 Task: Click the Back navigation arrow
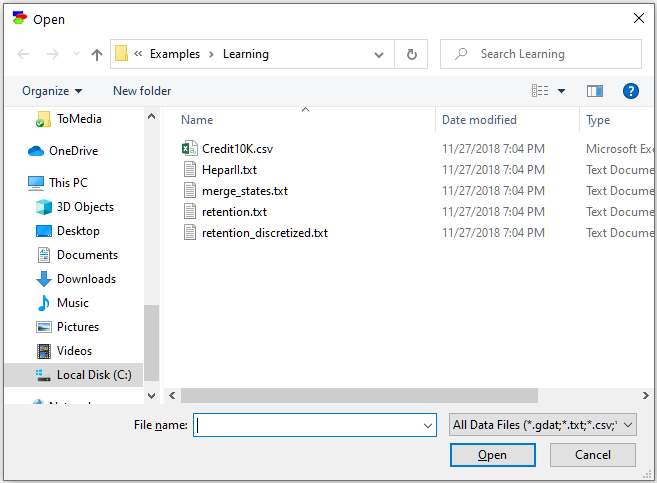pos(23,54)
